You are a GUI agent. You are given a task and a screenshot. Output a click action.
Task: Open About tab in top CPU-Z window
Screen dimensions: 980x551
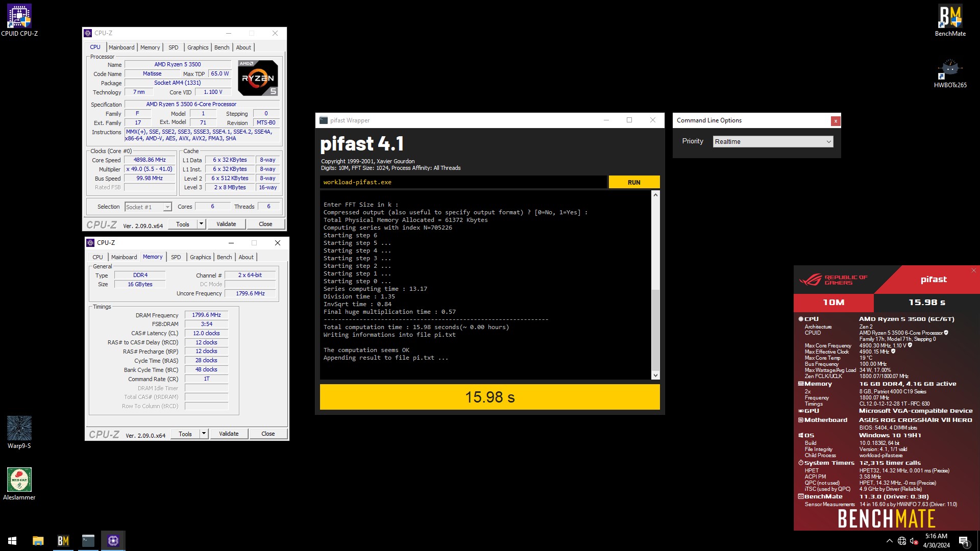pos(243,47)
